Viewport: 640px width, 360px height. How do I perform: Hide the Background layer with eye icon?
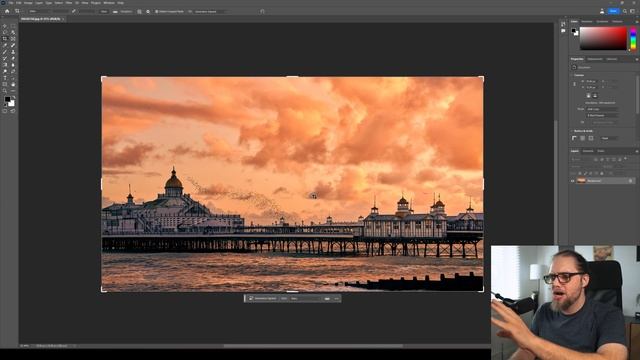pyautogui.click(x=572, y=180)
